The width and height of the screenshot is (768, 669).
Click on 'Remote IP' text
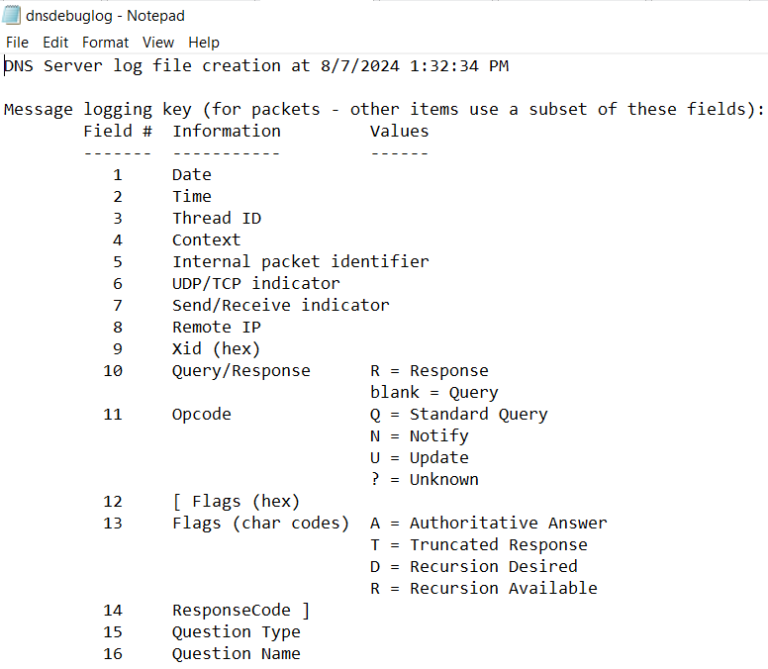[x=216, y=327]
